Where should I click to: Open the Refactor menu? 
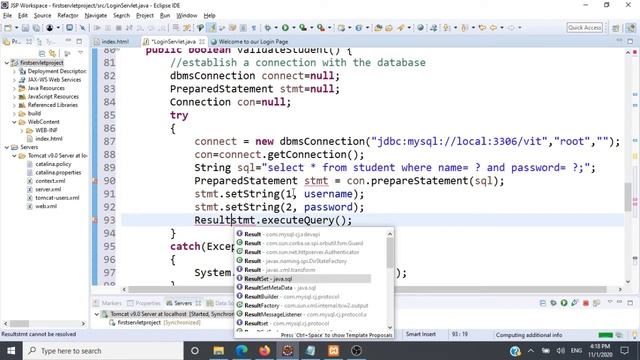[68, 16]
